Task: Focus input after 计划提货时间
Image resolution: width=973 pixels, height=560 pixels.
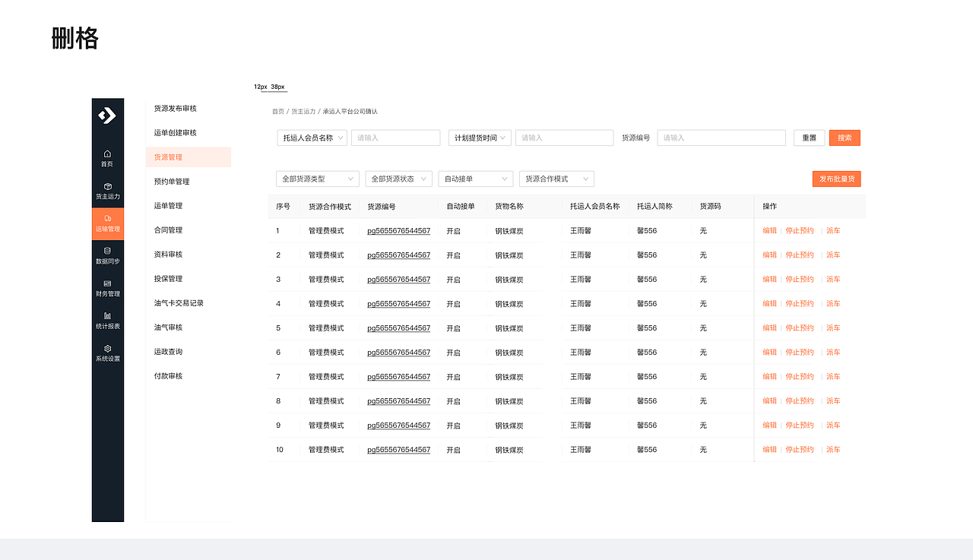Action: tap(564, 138)
